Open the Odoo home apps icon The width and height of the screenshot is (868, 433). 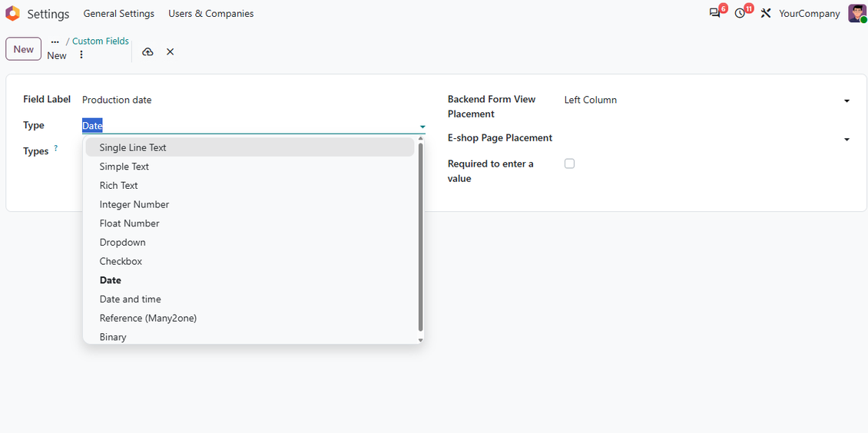tap(12, 14)
